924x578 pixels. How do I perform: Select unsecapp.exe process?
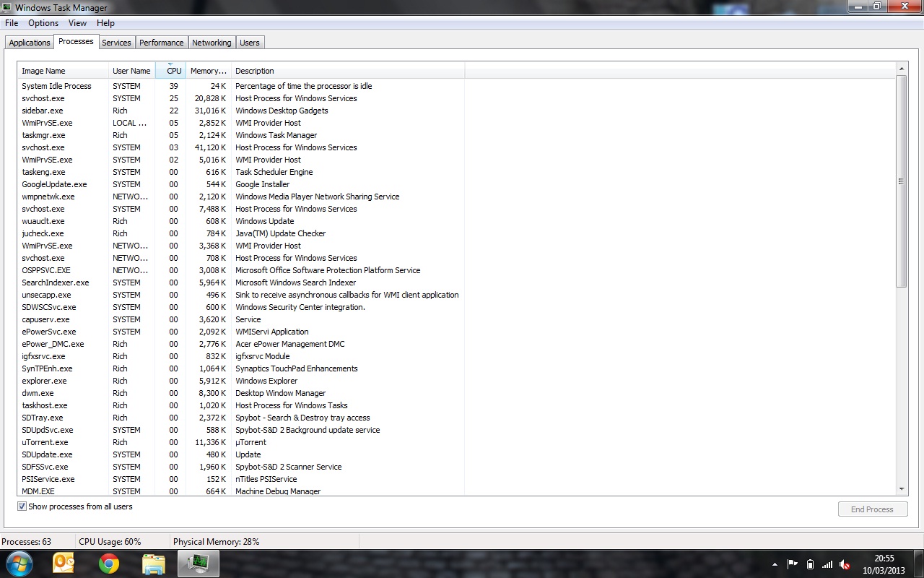[241, 295]
